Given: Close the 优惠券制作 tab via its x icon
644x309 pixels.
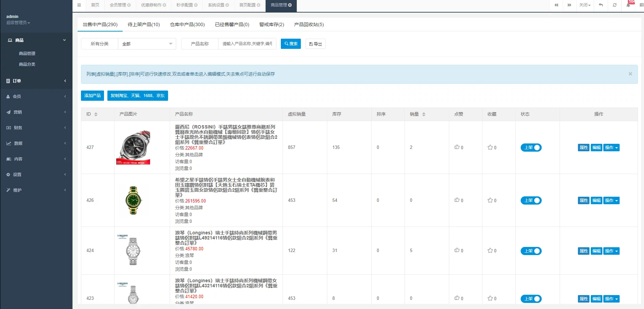Looking at the screenshot, I should pyautogui.click(x=165, y=5).
